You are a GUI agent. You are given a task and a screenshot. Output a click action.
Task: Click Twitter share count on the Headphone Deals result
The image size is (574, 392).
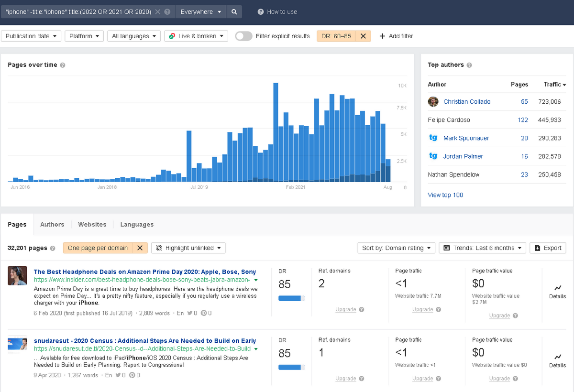[192, 313]
